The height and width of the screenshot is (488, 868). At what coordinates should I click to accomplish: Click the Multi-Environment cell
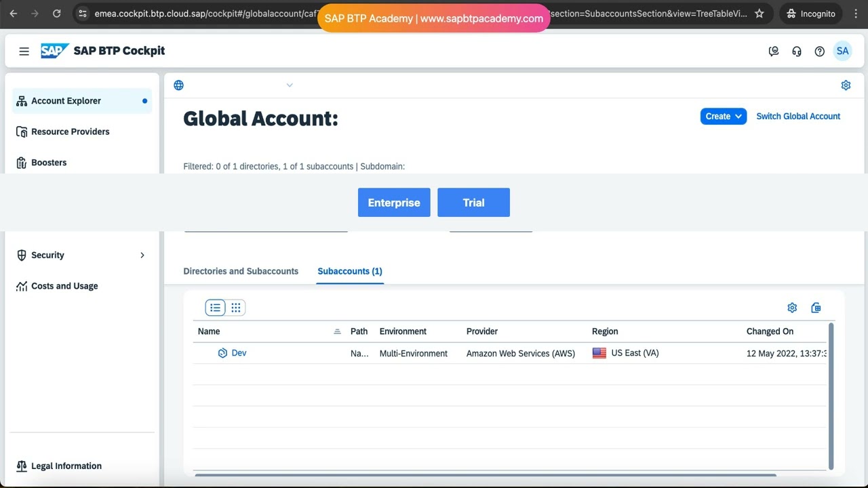point(414,353)
